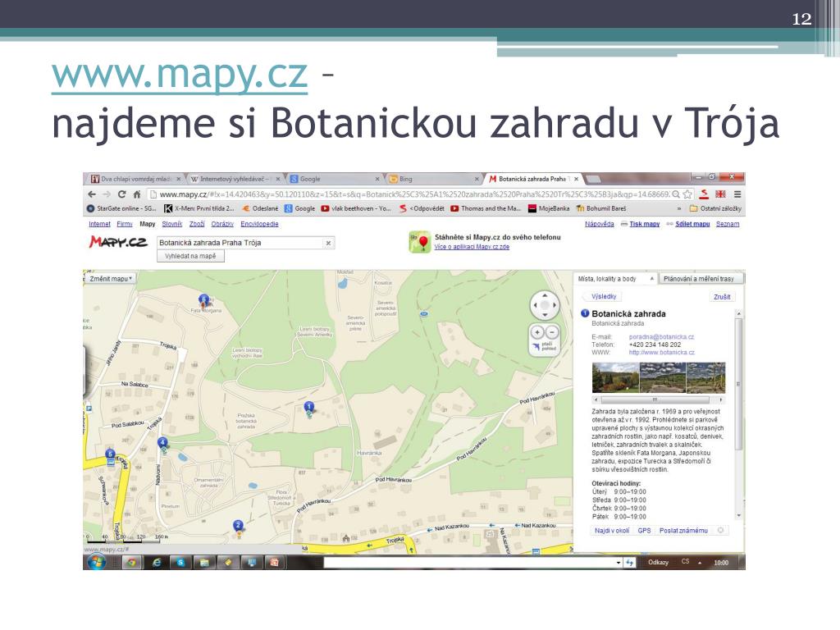
Task: Switch to Dva chlapi vomrdaj tab
Action: pyautogui.click(x=135, y=179)
